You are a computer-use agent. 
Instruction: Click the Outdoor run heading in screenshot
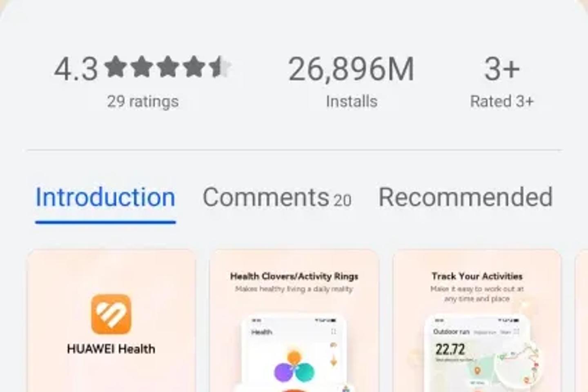(x=451, y=332)
